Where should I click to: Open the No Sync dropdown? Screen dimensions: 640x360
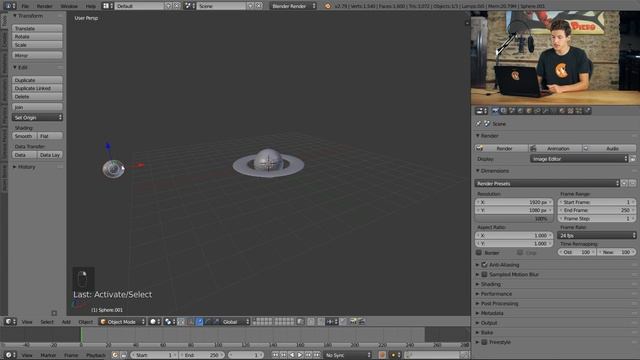(x=348, y=355)
